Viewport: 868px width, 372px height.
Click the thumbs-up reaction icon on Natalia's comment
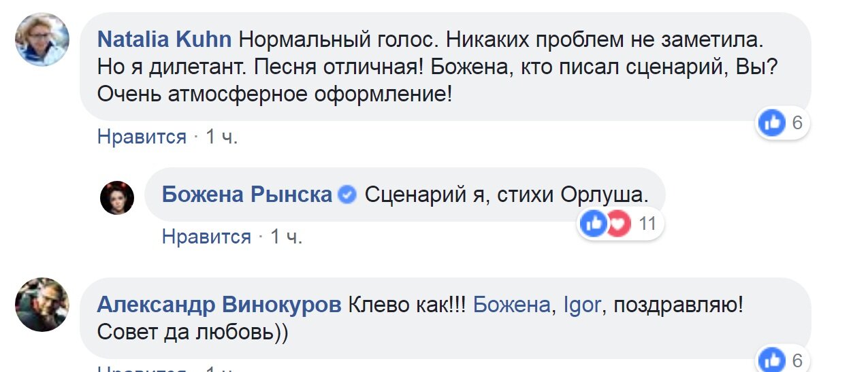[x=772, y=124]
